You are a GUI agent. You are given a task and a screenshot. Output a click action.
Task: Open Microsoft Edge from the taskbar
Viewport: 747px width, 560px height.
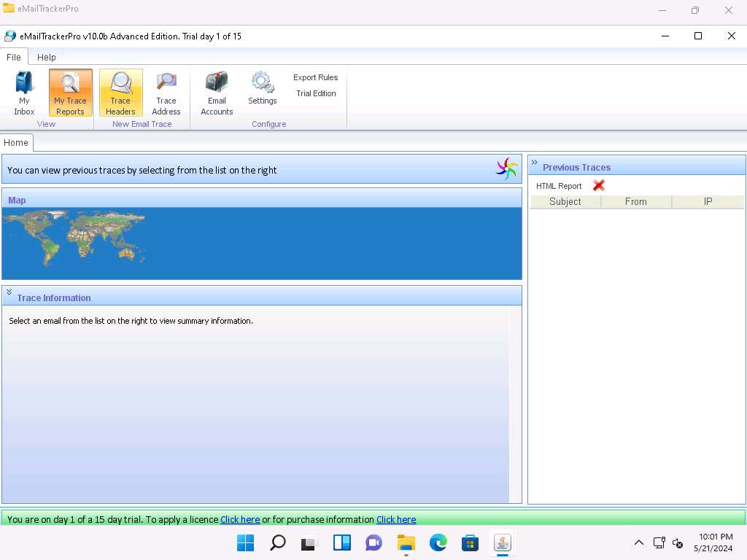point(438,542)
